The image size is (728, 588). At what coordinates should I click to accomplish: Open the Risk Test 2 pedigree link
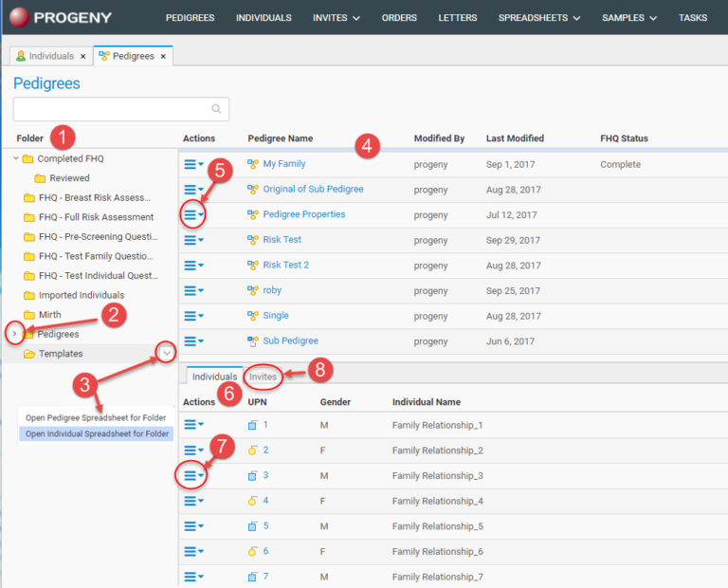(285, 266)
